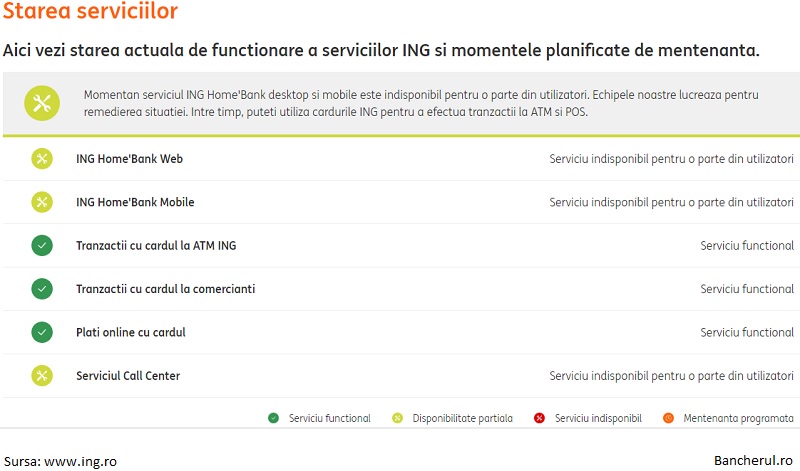Click green checkmark next to Plati online cu cardul
Screen dimensions: 800x471
pyautogui.click(x=42, y=332)
